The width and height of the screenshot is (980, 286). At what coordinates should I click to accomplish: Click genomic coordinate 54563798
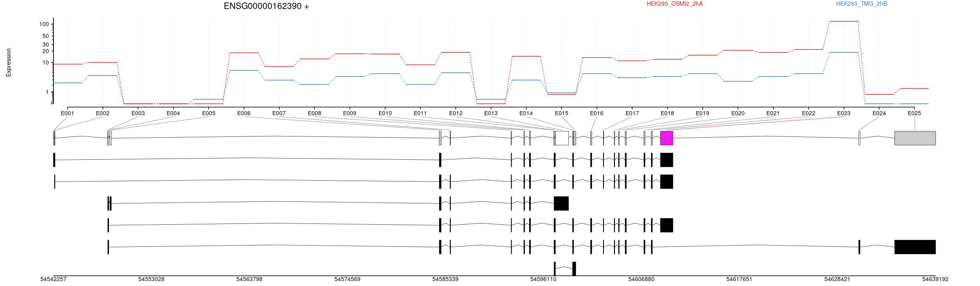[x=249, y=279]
